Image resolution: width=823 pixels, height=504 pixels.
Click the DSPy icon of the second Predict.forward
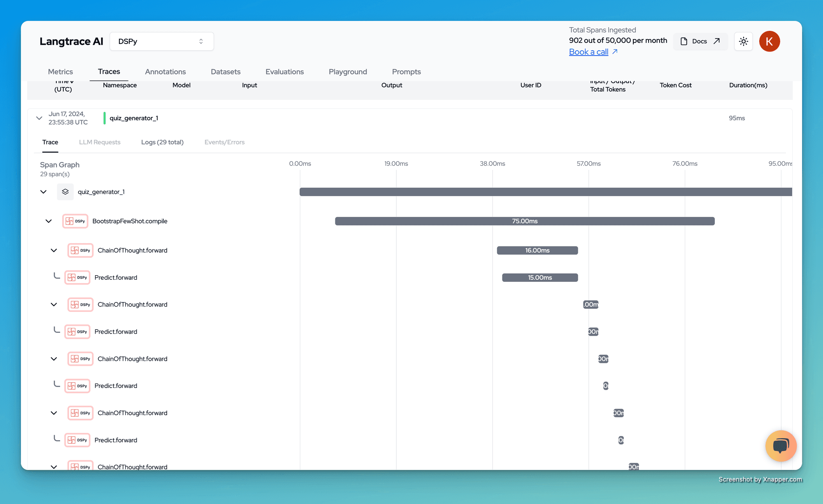point(77,332)
